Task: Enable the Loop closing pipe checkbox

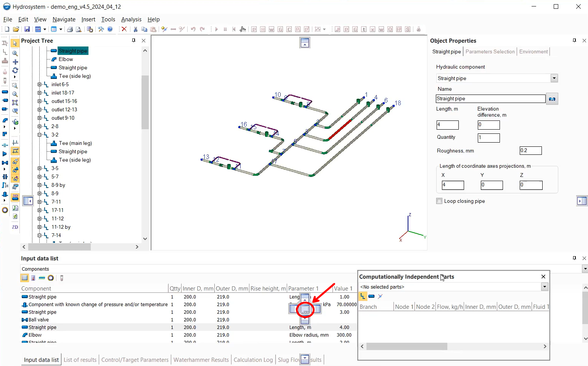Action: [x=439, y=201]
